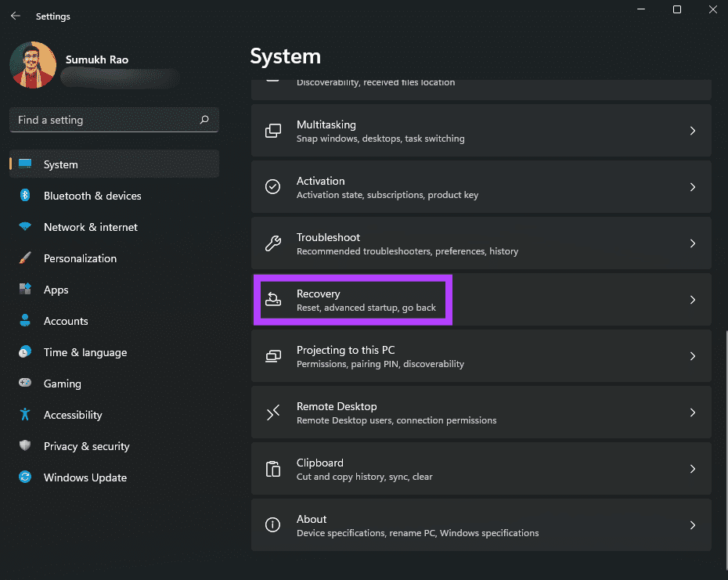The height and width of the screenshot is (580, 728).
Task: Open Apps settings category
Action: (x=114, y=290)
